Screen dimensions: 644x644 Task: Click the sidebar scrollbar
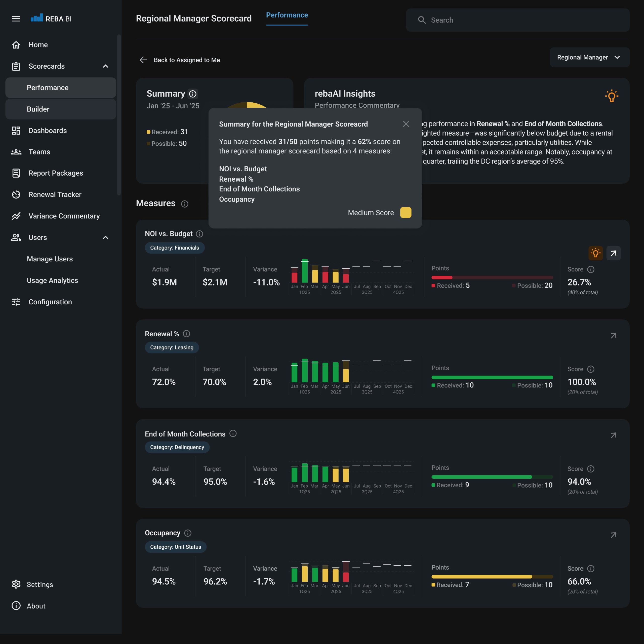point(119,115)
